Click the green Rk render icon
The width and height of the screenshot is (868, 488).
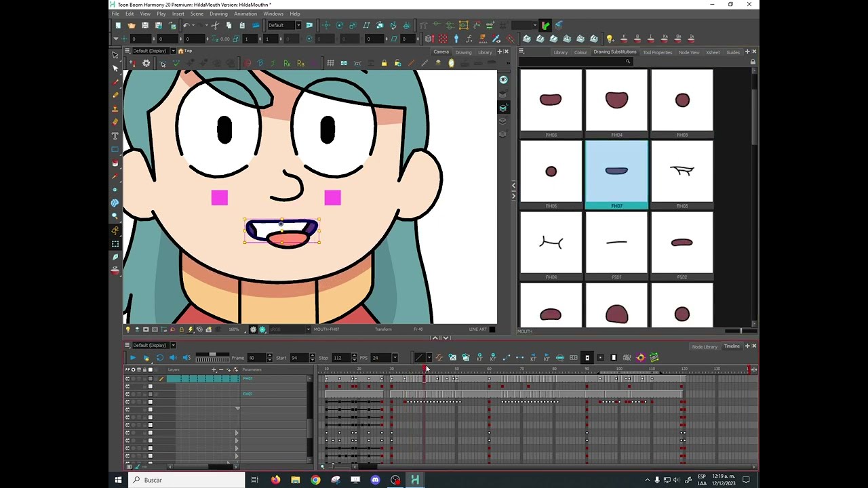click(287, 63)
